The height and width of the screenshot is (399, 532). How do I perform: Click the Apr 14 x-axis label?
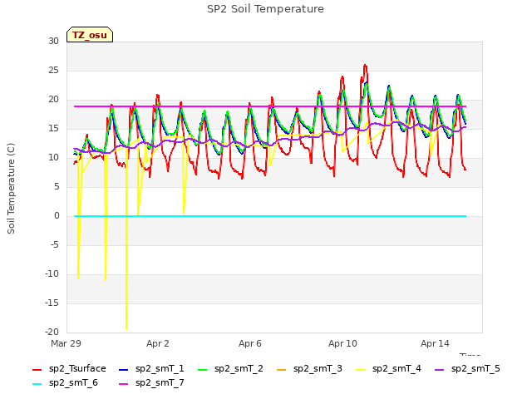435,343
